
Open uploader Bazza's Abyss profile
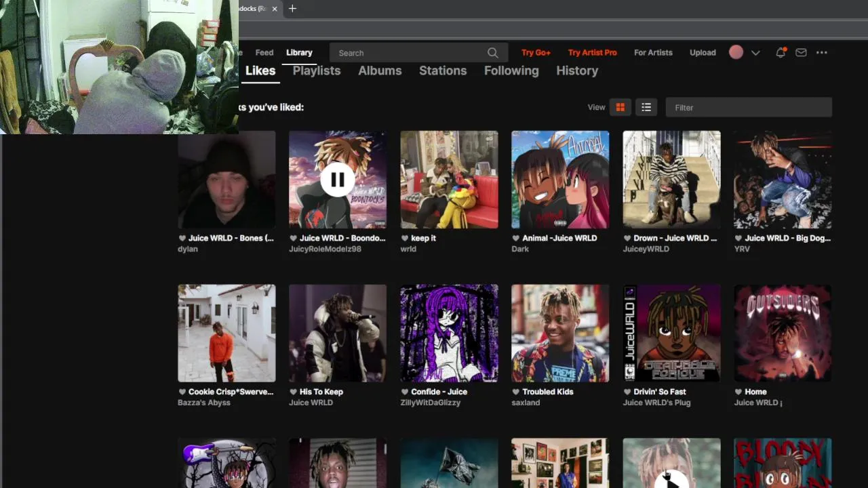[204, 403]
